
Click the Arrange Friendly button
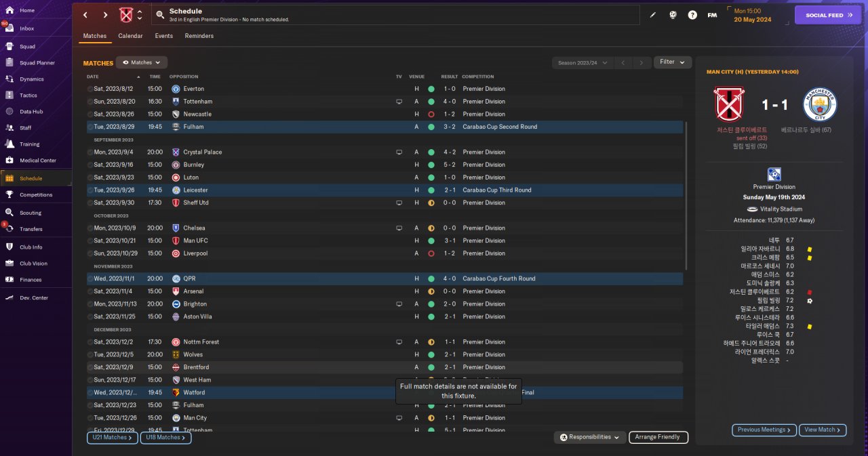658,438
